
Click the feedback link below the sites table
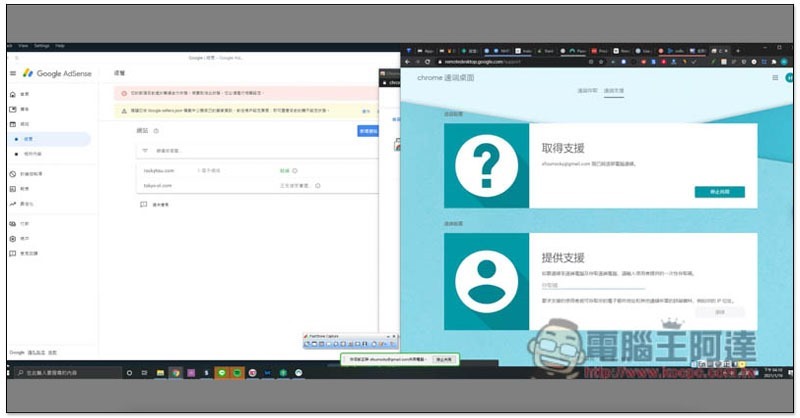pyautogui.click(x=155, y=205)
